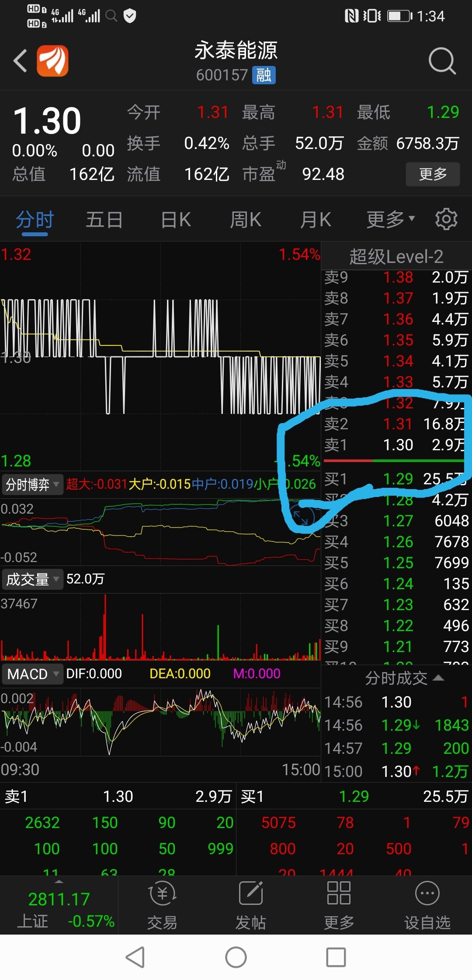This screenshot has width=472, height=980.
Task: Tap the 金额 6758.3万 value
Action: (427, 143)
